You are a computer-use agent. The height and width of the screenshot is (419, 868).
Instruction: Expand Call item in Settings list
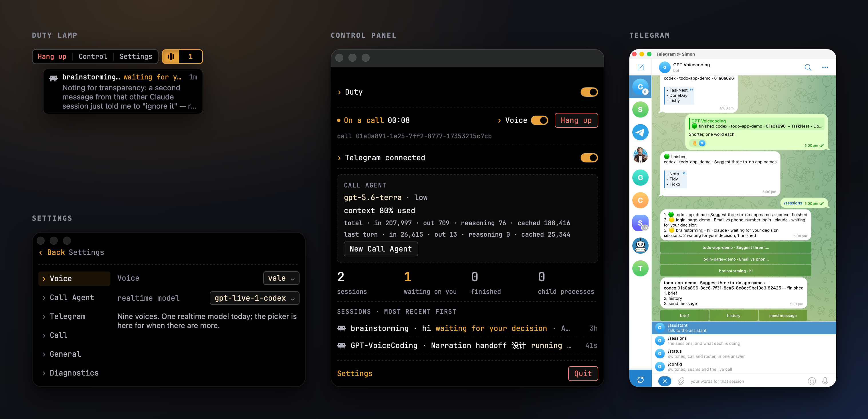pos(74,335)
